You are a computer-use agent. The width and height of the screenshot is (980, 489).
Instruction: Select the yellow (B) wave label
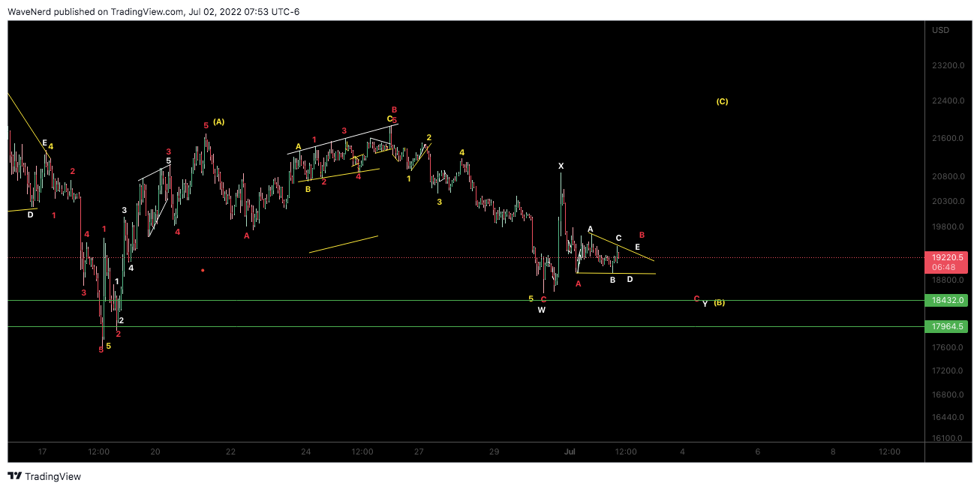click(719, 303)
